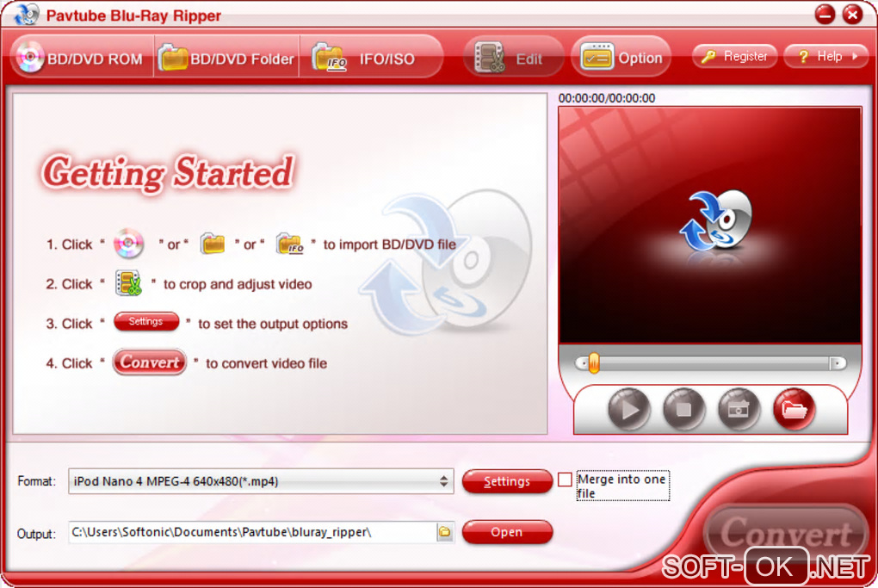Click the 00:00:00/00:00:00 time display
Image resolution: width=878 pixels, height=588 pixels.
(607, 98)
